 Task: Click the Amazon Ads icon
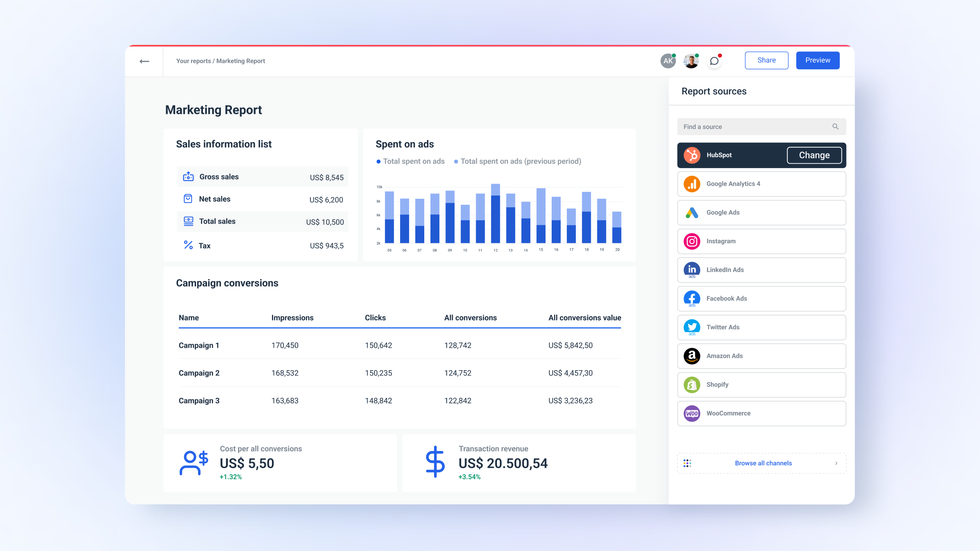692,356
